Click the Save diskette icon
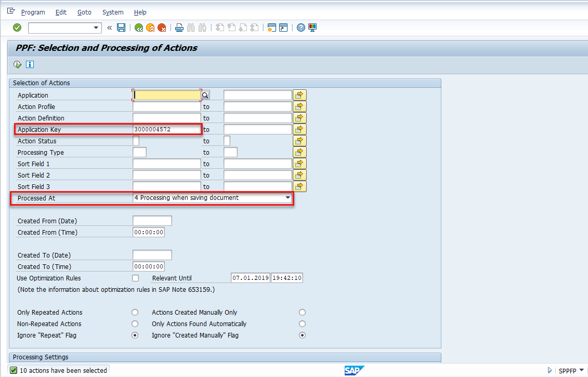This screenshot has width=588, height=377. point(121,28)
